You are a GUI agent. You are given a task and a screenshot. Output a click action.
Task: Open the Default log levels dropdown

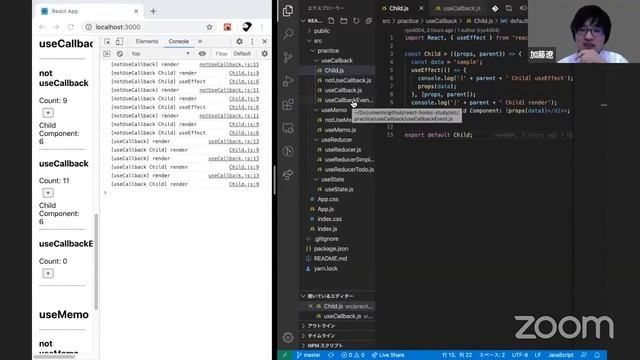tap(242, 54)
